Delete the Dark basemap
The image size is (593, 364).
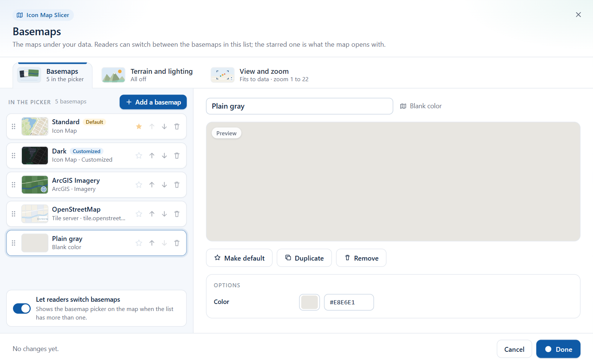pyautogui.click(x=177, y=156)
